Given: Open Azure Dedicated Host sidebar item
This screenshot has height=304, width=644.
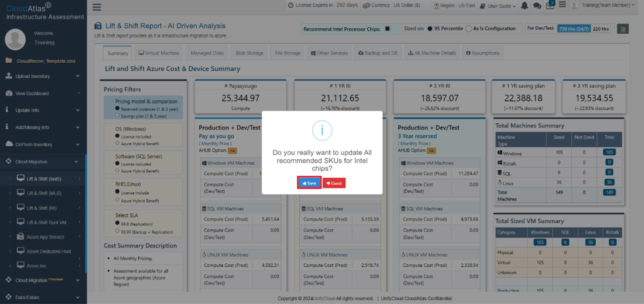Looking at the screenshot, I should (49, 251).
